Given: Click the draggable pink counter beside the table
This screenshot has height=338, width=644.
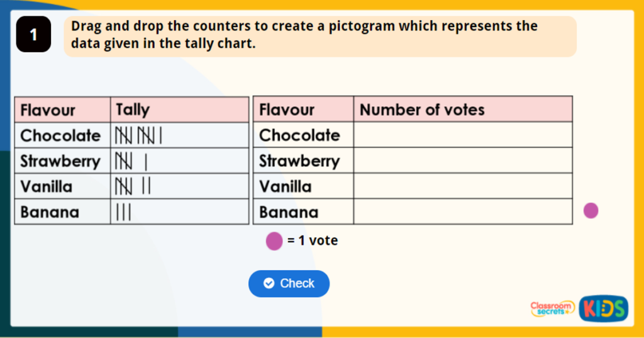Looking at the screenshot, I should 591,211.
